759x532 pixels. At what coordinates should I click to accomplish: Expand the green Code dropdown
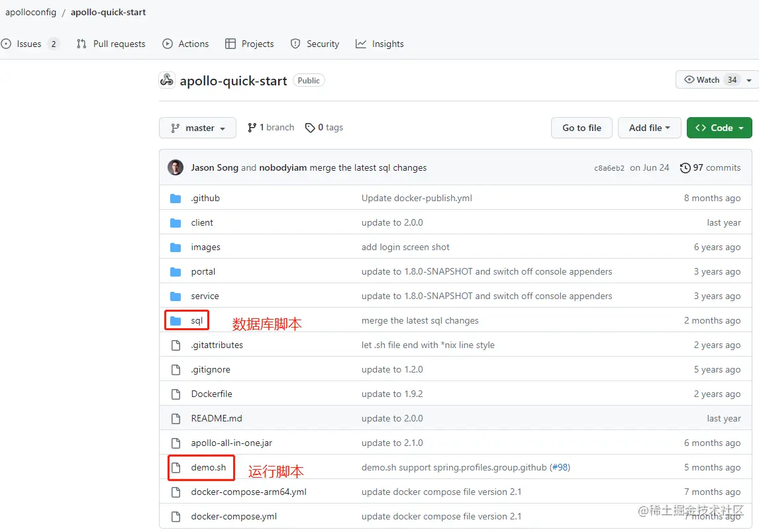[719, 128]
